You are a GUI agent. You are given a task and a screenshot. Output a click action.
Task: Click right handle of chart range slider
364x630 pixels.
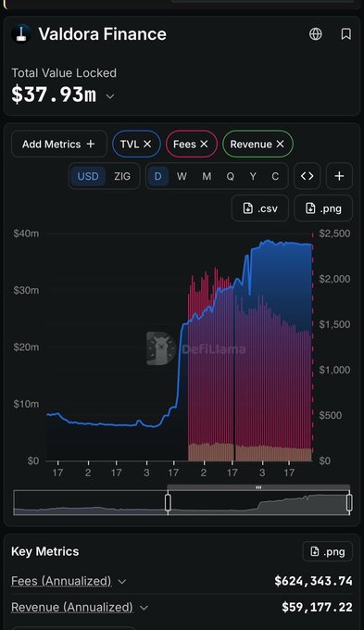[349, 502]
